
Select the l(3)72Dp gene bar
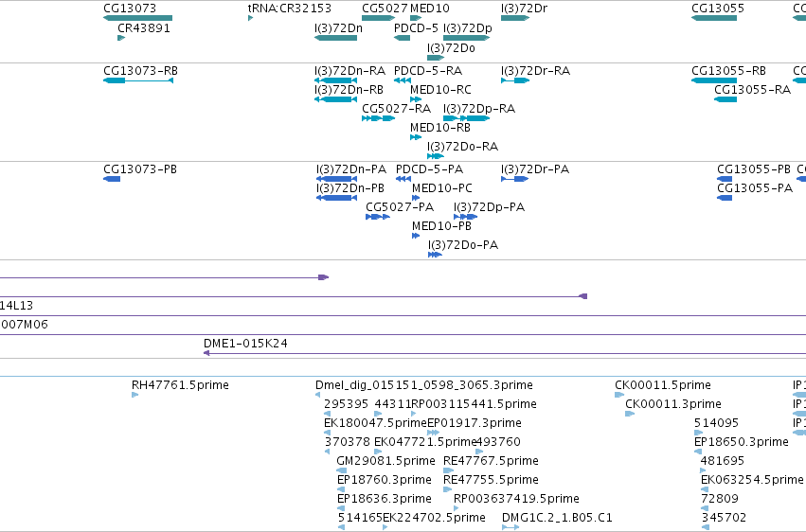[x=467, y=38]
